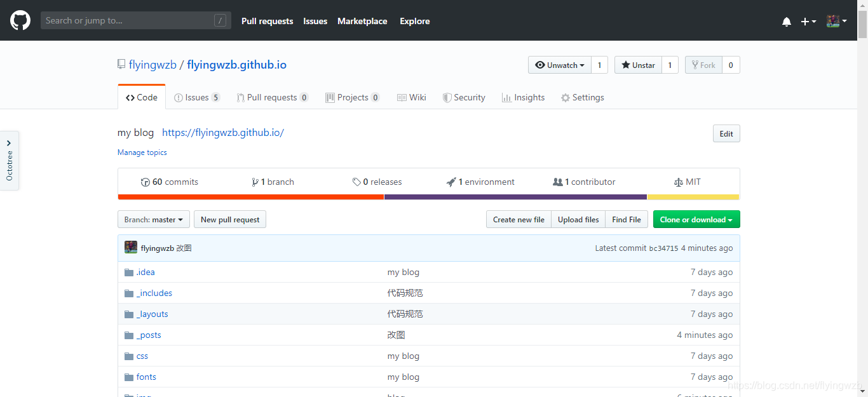Click the Fork button
The image size is (868, 397).
pos(703,65)
